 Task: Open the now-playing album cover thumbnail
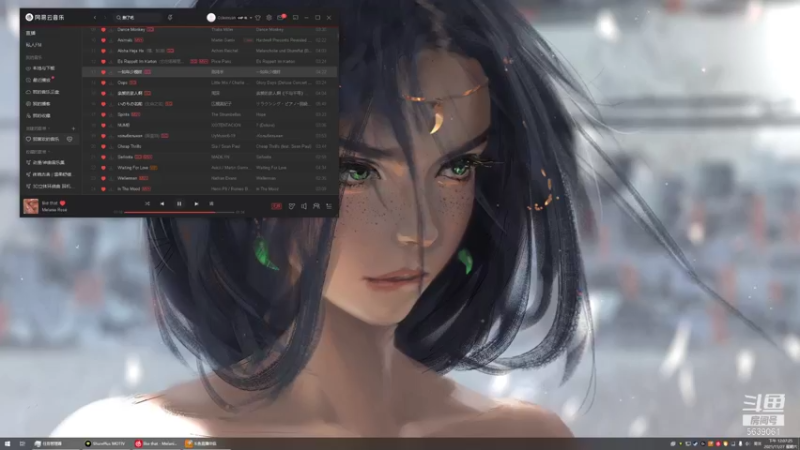pos(31,206)
